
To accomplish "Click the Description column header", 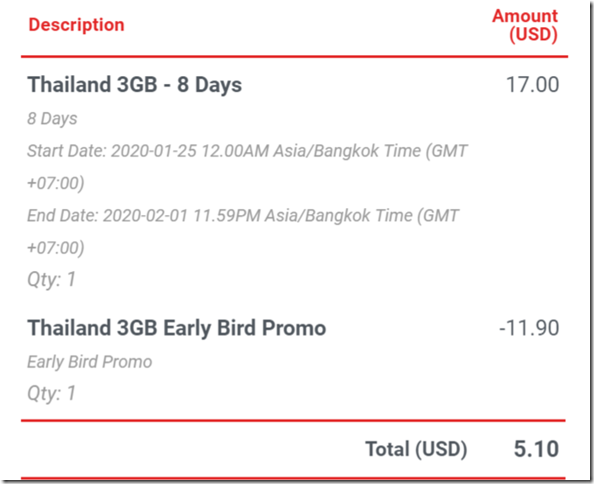I will click(x=77, y=25).
